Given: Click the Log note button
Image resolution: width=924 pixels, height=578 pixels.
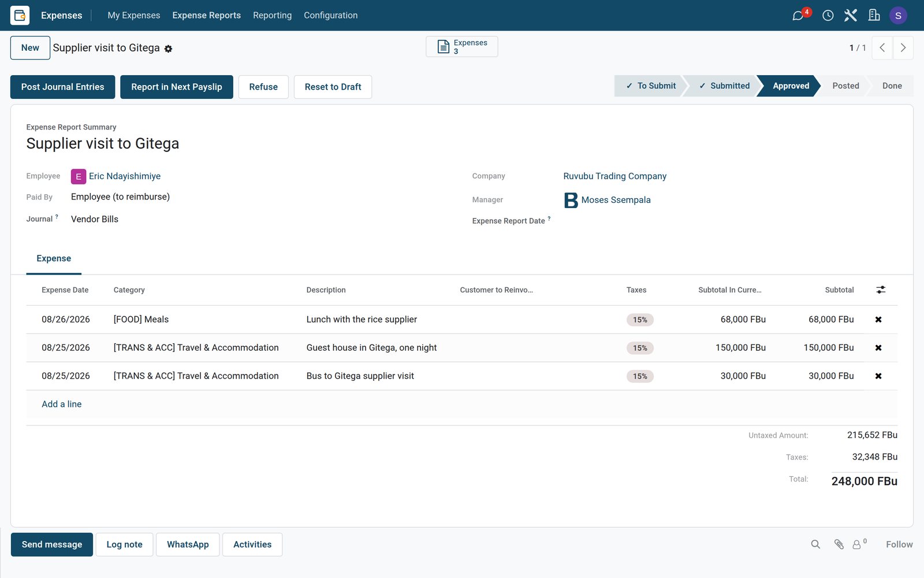Looking at the screenshot, I should (x=124, y=544).
